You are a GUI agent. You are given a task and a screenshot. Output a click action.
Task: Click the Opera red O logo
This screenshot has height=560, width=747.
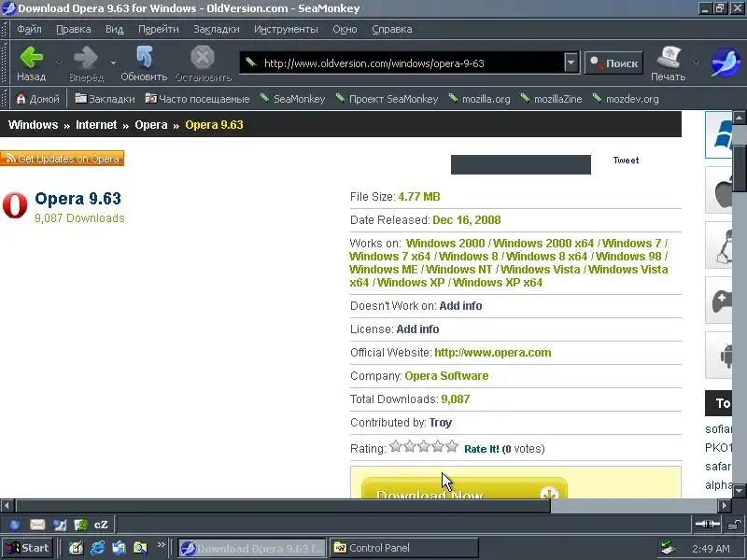click(x=15, y=205)
